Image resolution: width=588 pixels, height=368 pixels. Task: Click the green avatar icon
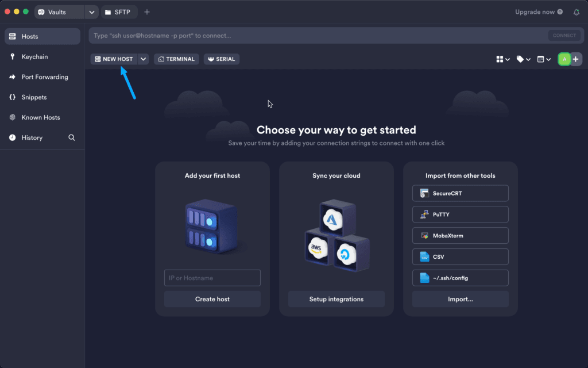click(564, 59)
